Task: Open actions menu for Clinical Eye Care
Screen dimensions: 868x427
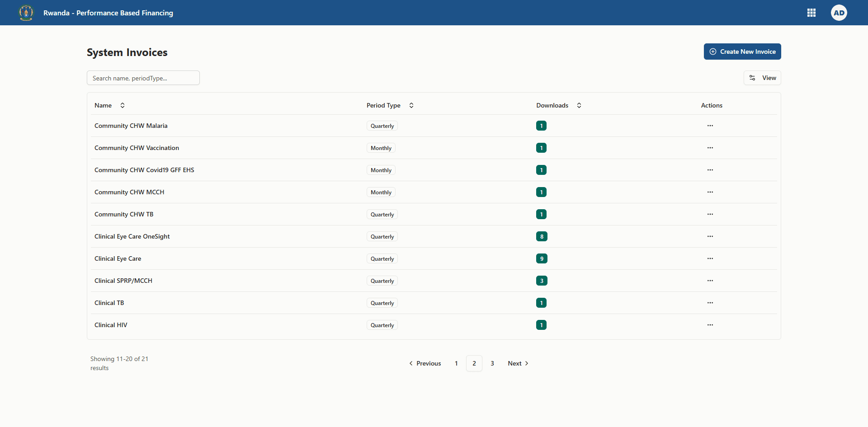Action: (710, 258)
